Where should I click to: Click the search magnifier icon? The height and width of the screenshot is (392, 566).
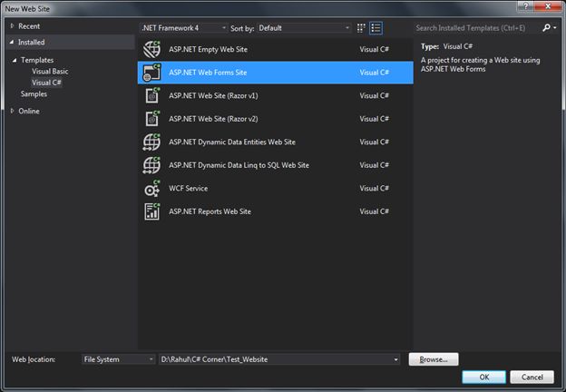coord(547,28)
